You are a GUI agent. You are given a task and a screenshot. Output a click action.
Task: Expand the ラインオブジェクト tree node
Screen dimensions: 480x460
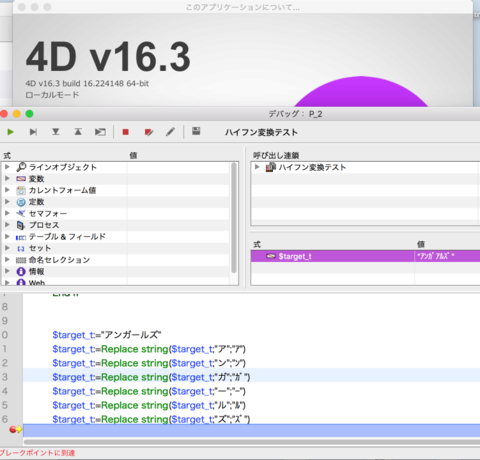pyautogui.click(x=7, y=167)
